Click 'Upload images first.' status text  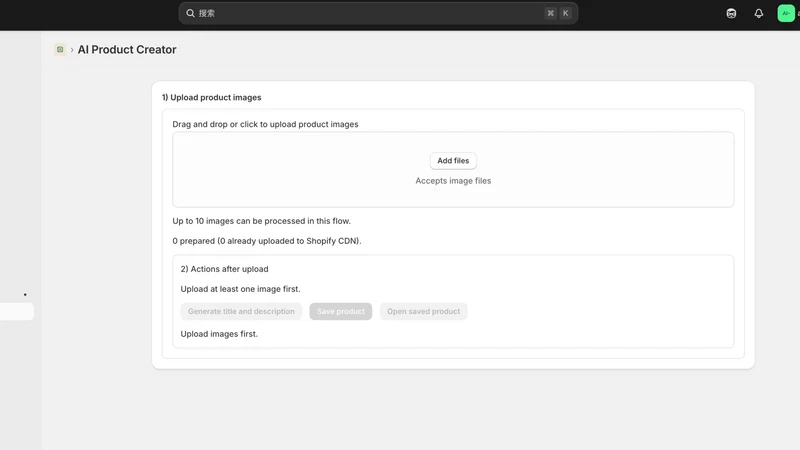coord(219,334)
